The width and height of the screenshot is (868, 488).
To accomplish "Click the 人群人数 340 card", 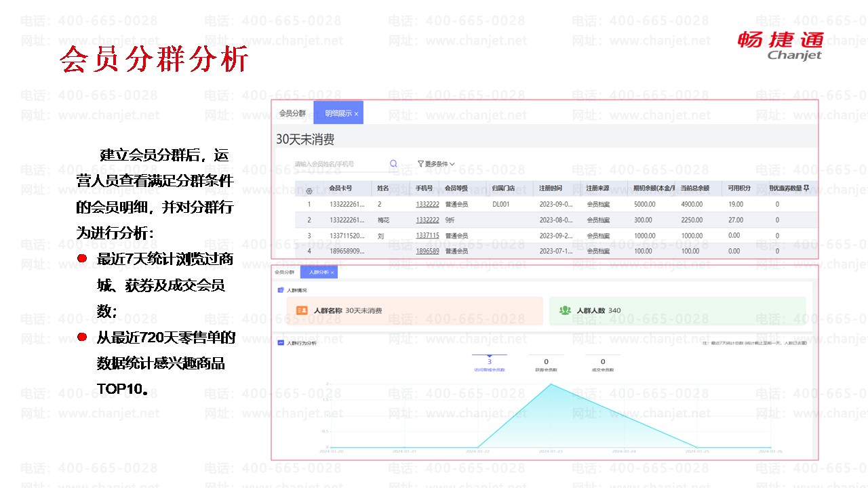I will point(677,310).
